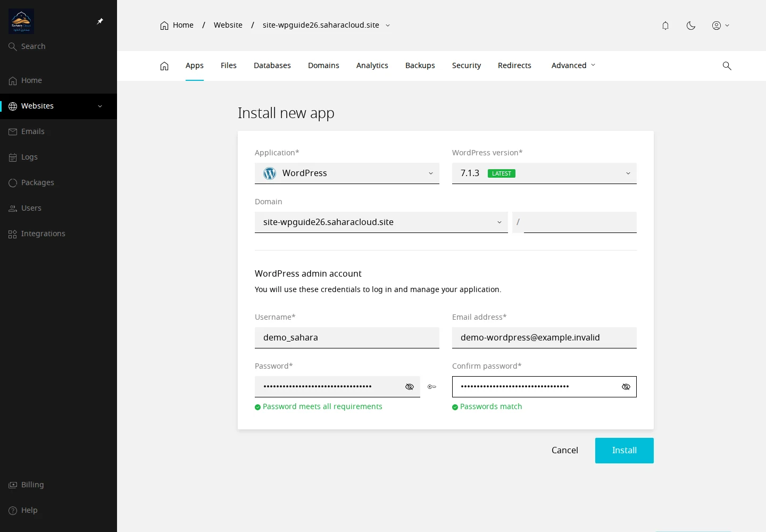This screenshot has width=766, height=532.
Task: Click the Home breadcrumb link
Action: (177, 25)
